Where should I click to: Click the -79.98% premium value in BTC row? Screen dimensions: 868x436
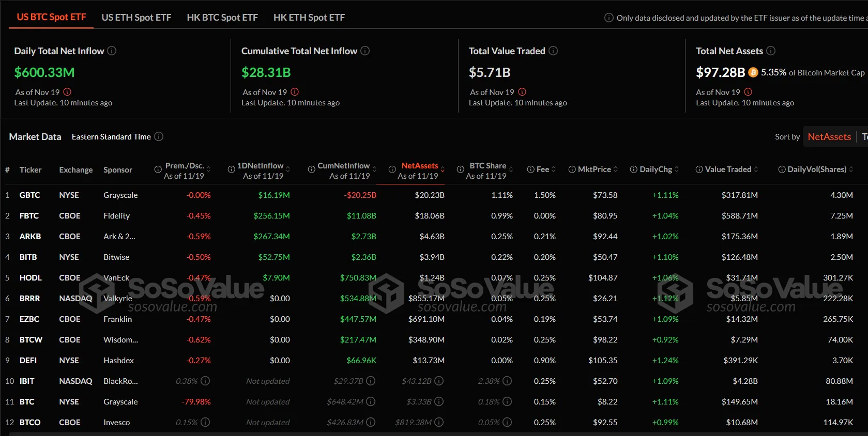pos(196,402)
